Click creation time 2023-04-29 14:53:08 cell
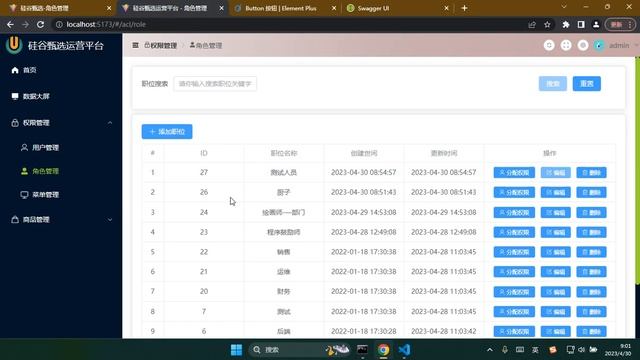Image resolution: width=640 pixels, height=360 pixels. pos(364,212)
